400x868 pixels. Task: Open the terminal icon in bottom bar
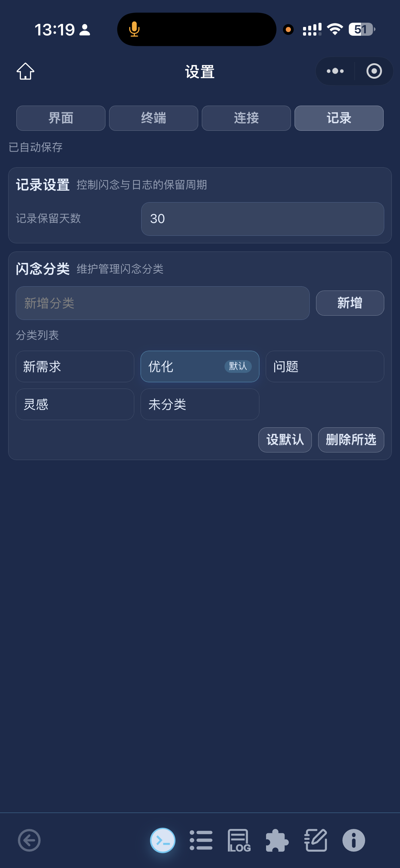point(162,840)
